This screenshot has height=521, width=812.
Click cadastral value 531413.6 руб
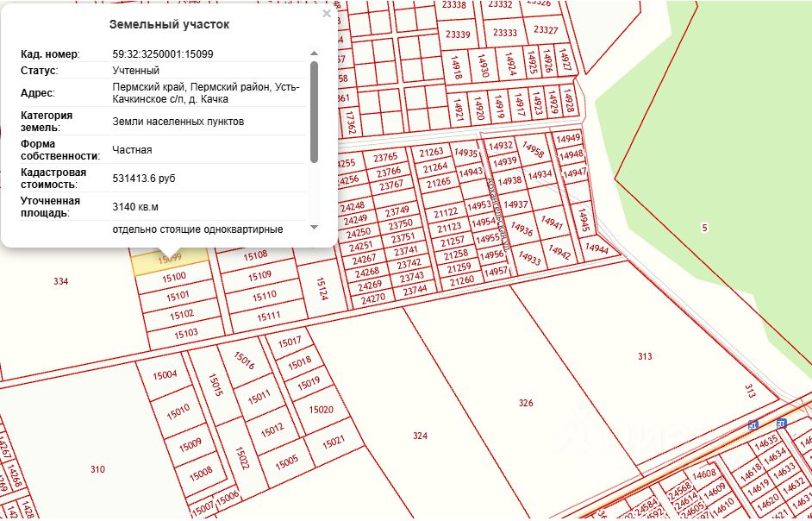coord(144,179)
